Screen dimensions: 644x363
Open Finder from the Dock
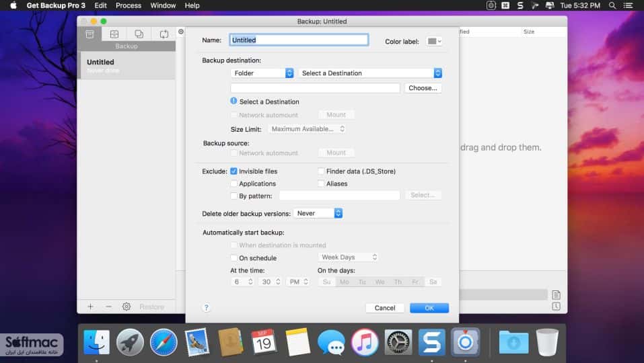pyautogui.click(x=96, y=342)
